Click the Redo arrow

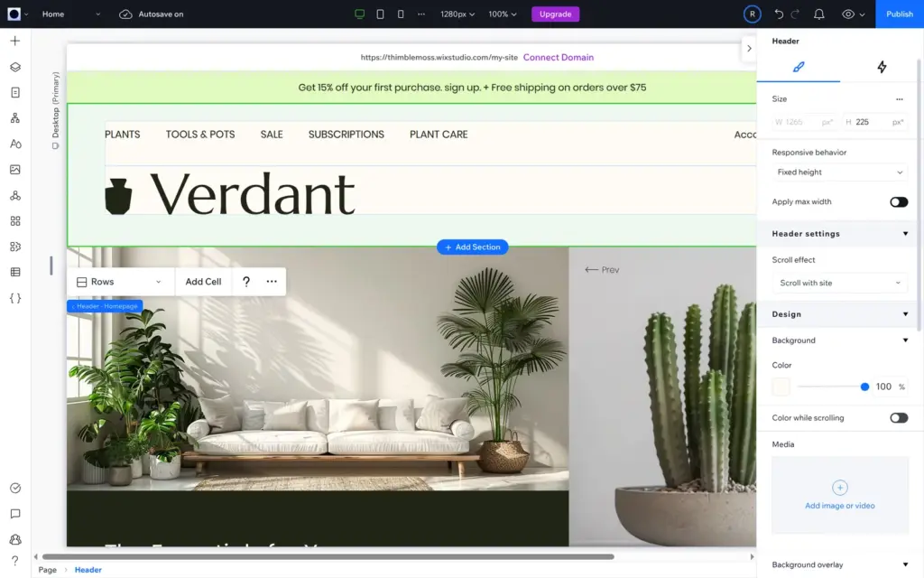point(795,14)
